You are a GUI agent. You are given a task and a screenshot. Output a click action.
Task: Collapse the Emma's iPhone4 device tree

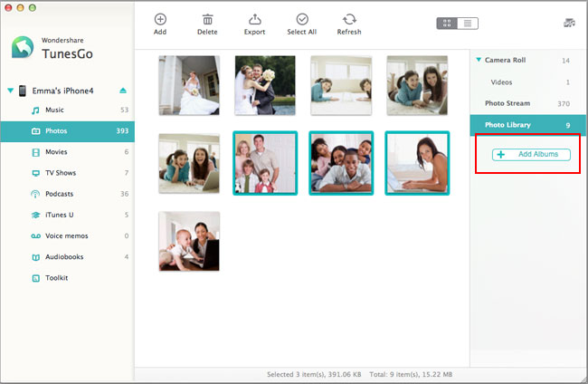tap(11, 91)
